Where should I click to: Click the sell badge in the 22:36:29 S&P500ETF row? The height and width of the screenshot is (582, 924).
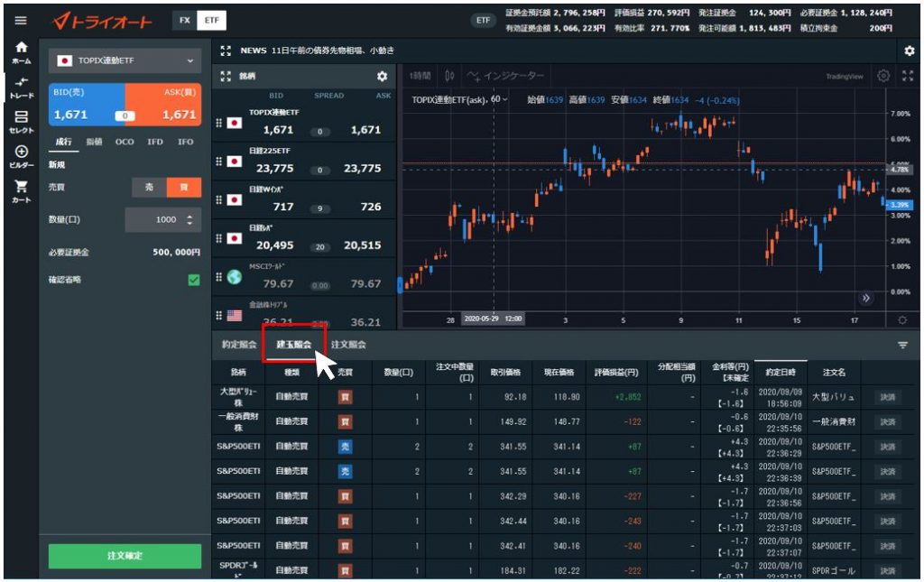[345, 447]
